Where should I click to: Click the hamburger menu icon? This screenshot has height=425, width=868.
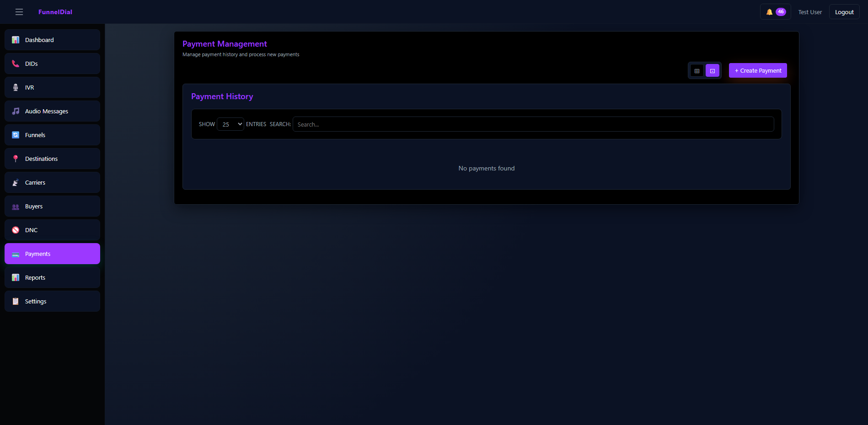coord(19,12)
